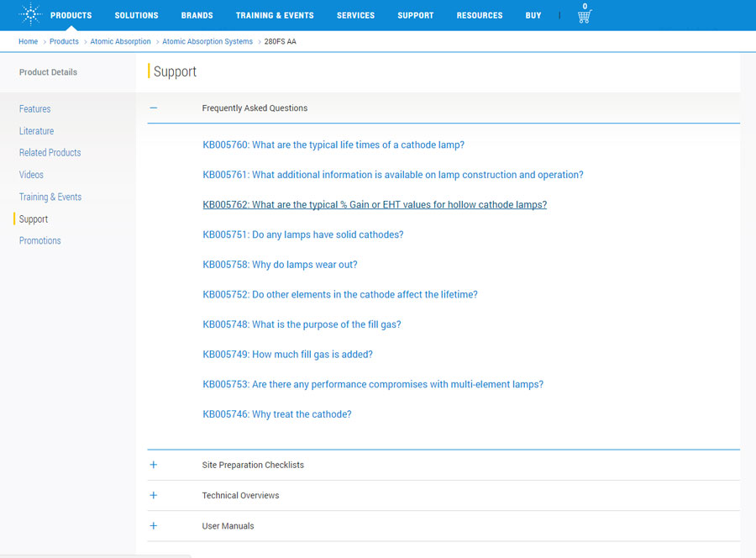Collapse the Frequently Asked Questions section
The width and height of the screenshot is (756, 558).
153,108
